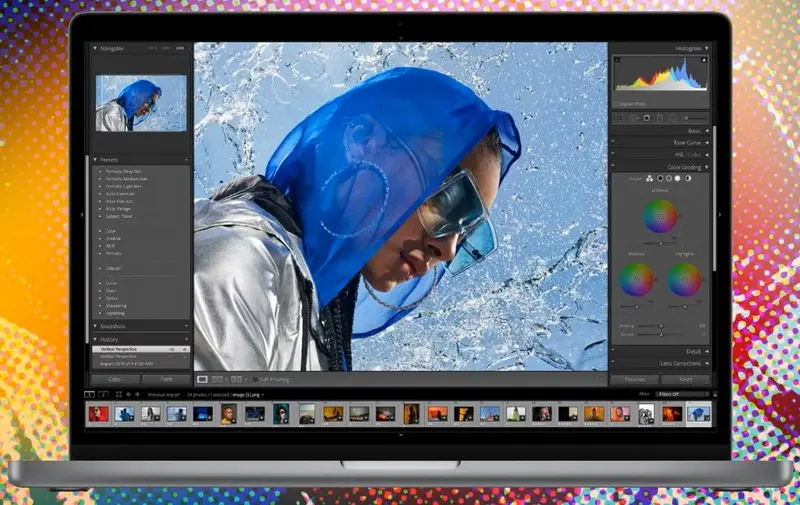The image size is (800, 505).
Task: Open the Filters Off dropdown
Action: pyautogui.click(x=682, y=394)
